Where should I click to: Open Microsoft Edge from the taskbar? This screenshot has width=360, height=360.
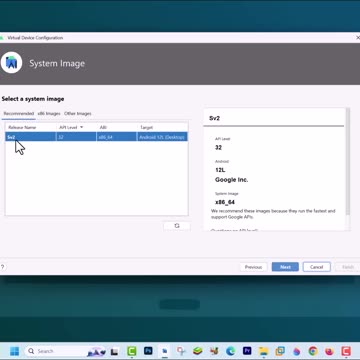pos(230,351)
